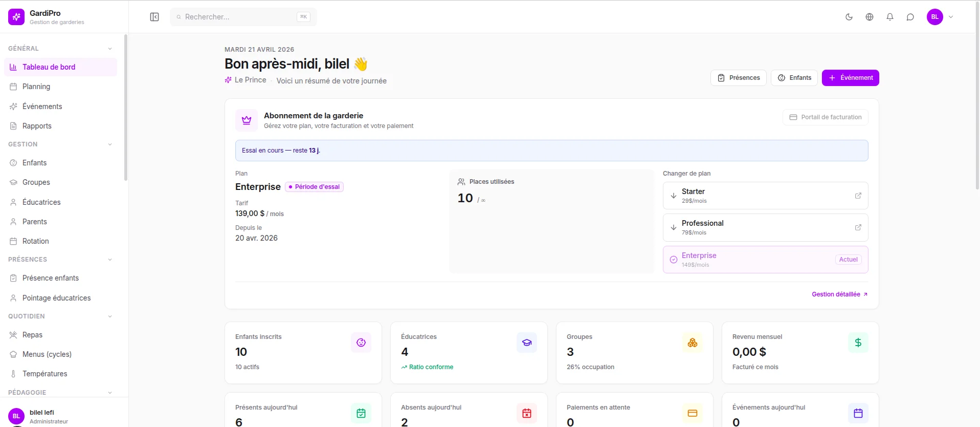Open the BL user account dropdown
Viewport: 980px width, 427px height.
[940, 17]
